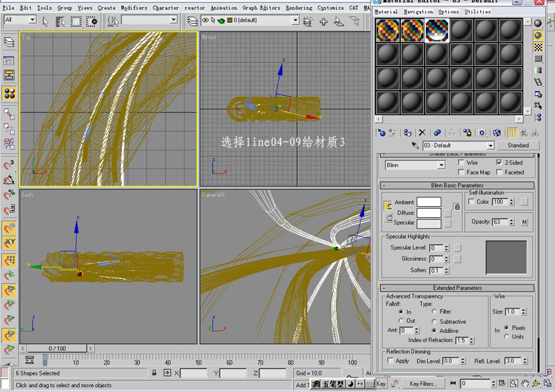This screenshot has height=392, width=555.
Task: Open Material Editor Utilities menu
Action: pos(477,12)
